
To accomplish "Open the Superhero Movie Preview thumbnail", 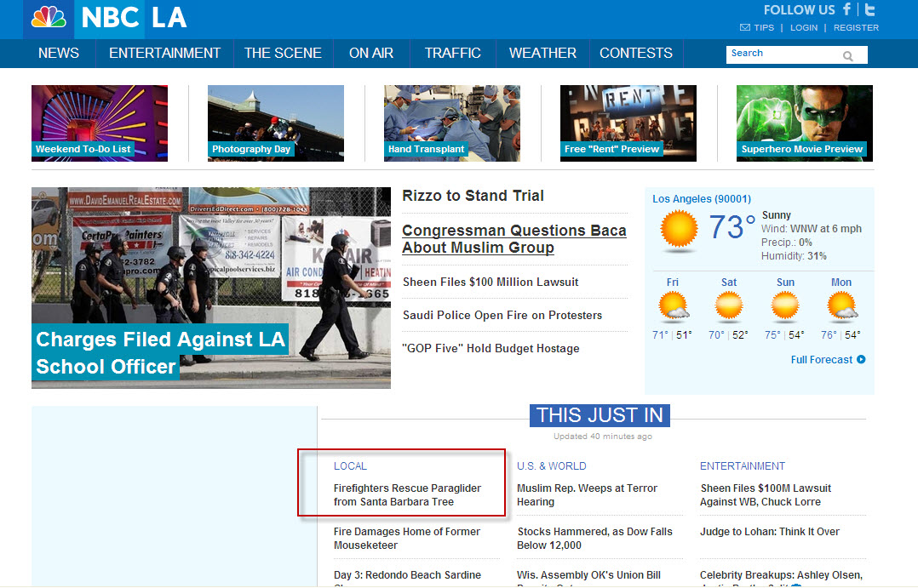I will pyautogui.click(x=804, y=123).
